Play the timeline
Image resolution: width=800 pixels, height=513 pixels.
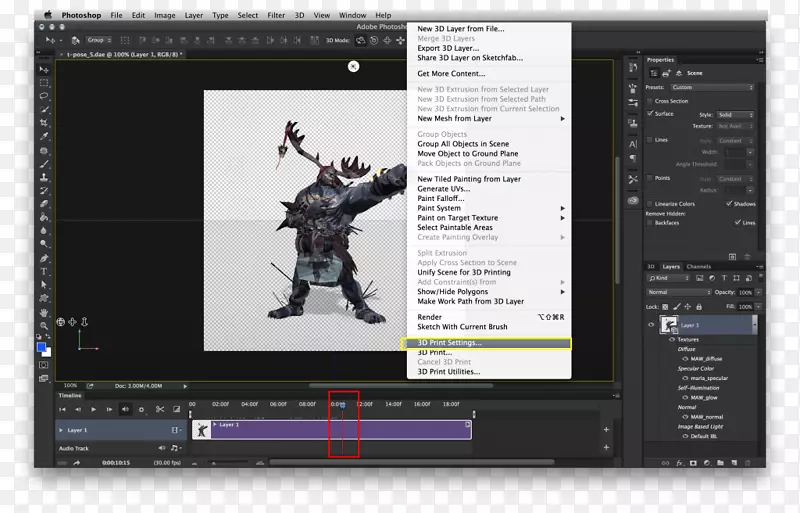click(x=93, y=409)
